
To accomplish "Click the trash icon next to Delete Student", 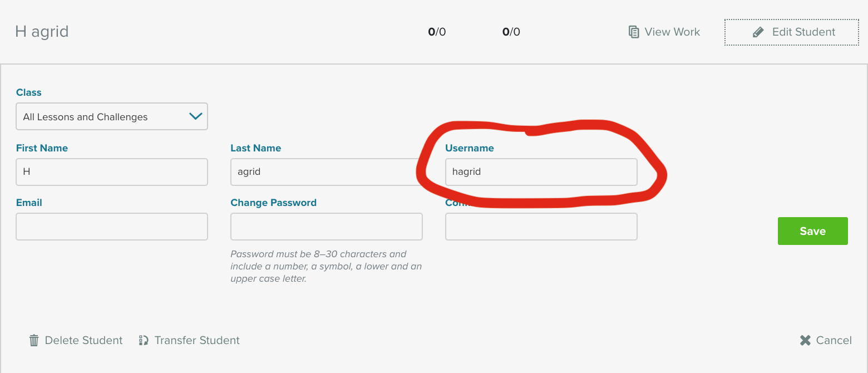I will [x=33, y=340].
